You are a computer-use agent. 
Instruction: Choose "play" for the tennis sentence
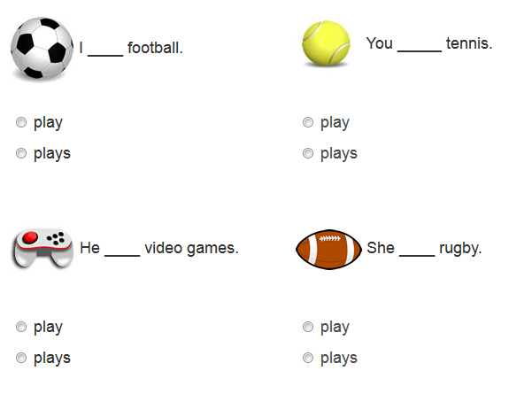click(x=308, y=123)
